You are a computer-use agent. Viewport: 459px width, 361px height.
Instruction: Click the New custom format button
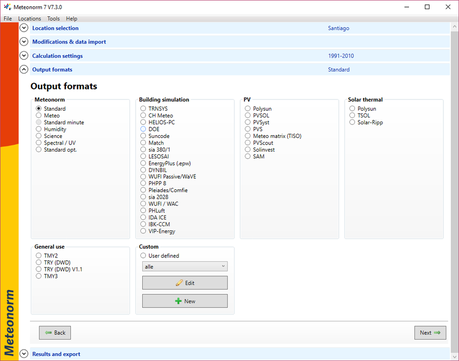(185, 301)
